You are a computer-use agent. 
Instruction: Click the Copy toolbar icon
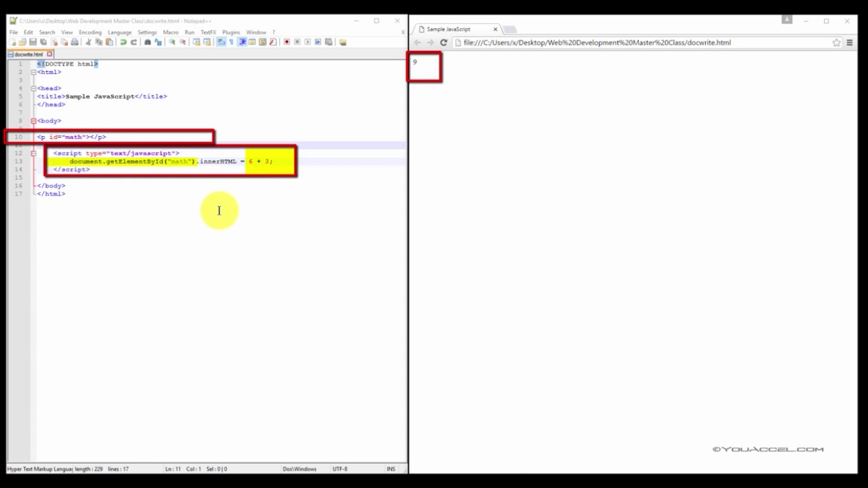pyautogui.click(x=98, y=42)
